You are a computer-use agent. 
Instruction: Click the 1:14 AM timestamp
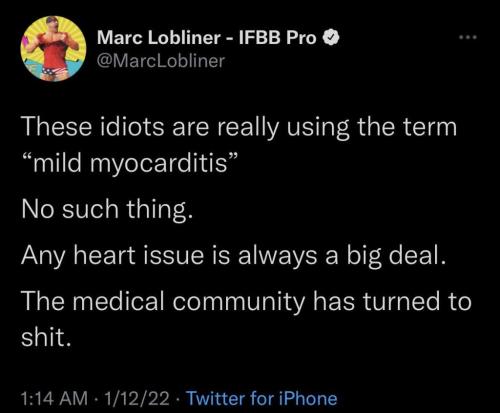click(54, 398)
